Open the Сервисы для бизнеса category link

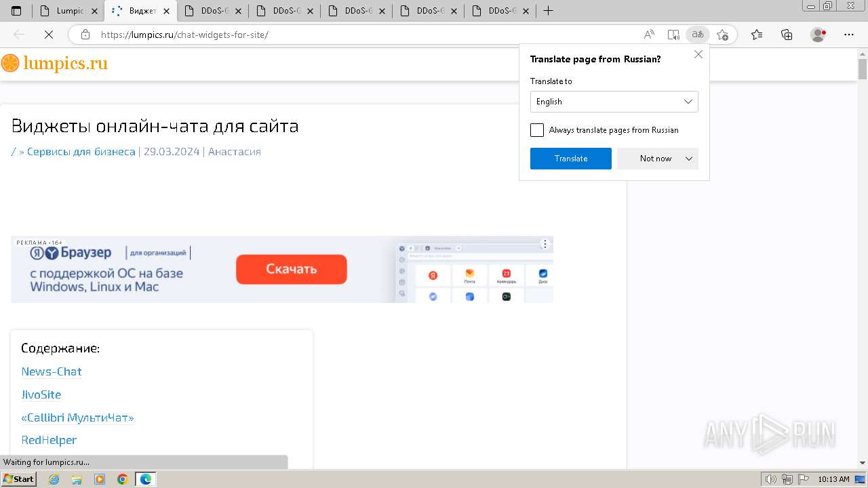[x=81, y=152]
